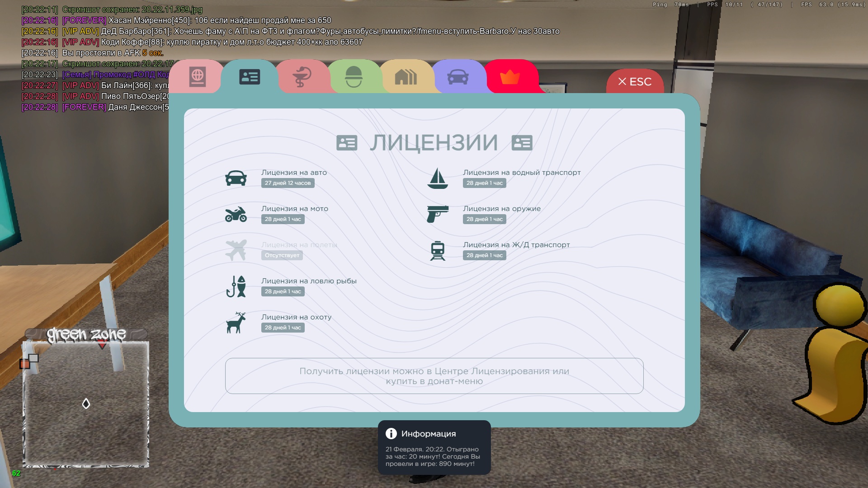The image size is (868, 488).
Task: Click the licensing center info box
Action: click(x=434, y=376)
